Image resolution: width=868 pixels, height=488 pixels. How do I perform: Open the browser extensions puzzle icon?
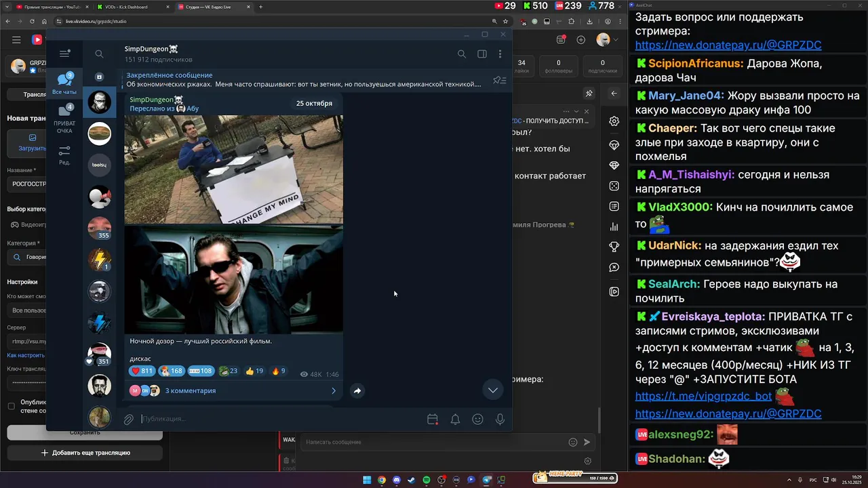(x=572, y=21)
